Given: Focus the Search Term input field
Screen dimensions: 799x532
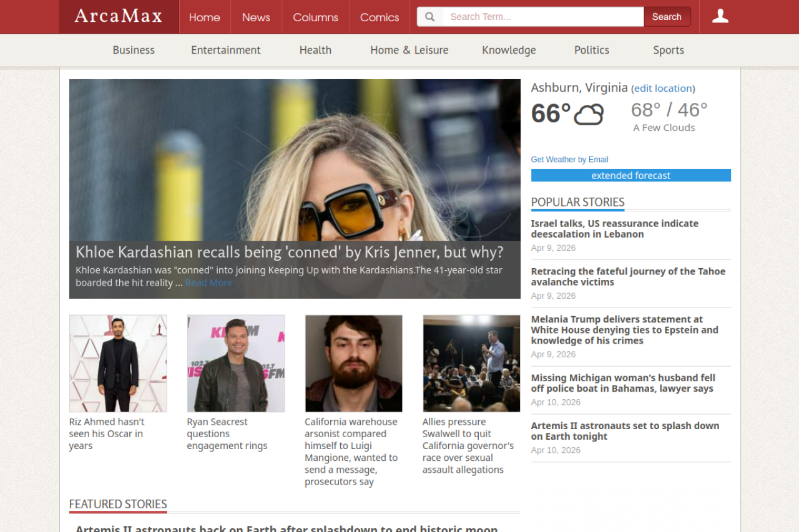Looking at the screenshot, I should pos(542,17).
